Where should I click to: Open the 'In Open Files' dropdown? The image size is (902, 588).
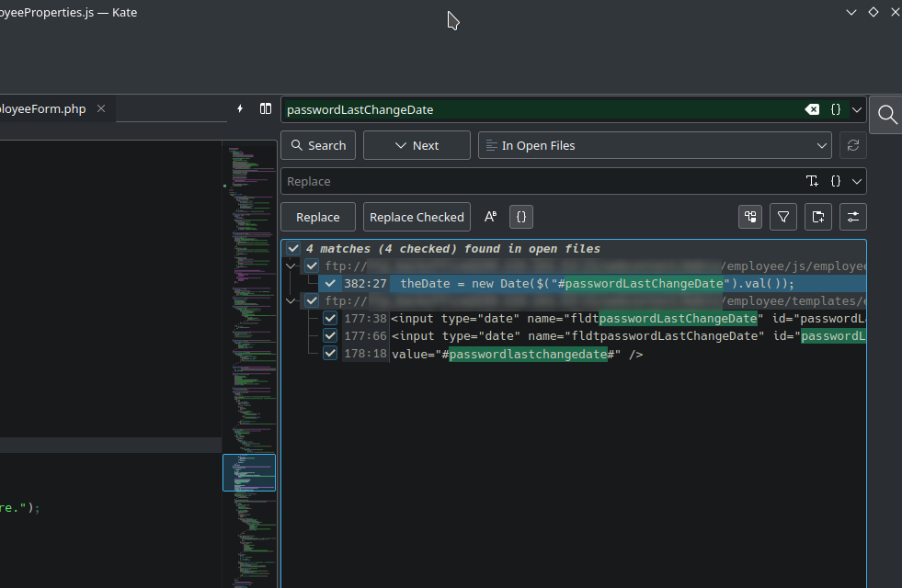click(656, 145)
